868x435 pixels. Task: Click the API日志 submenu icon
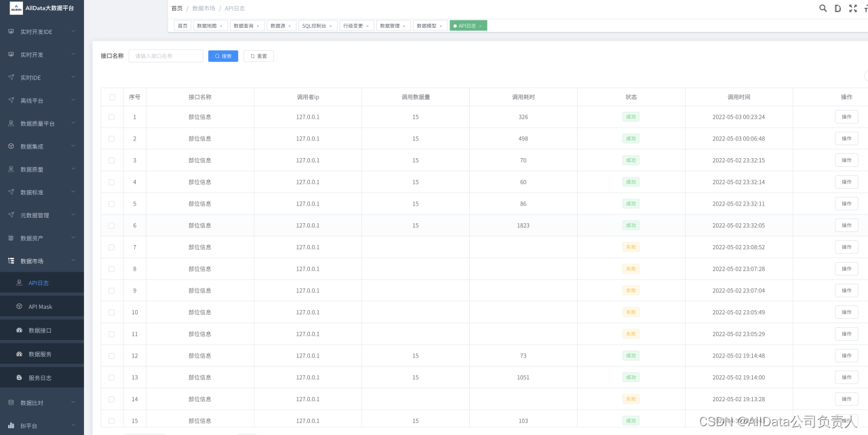coord(19,283)
